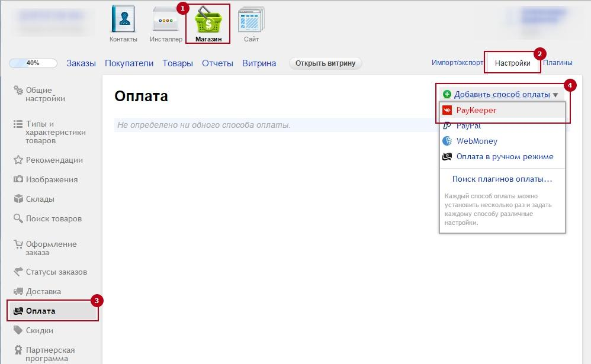Launch the Сайт app icon
591x364 pixels.
point(251,20)
